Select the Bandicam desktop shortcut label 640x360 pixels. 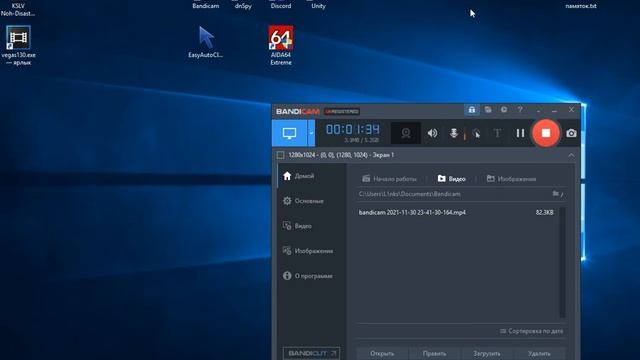click(x=206, y=6)
